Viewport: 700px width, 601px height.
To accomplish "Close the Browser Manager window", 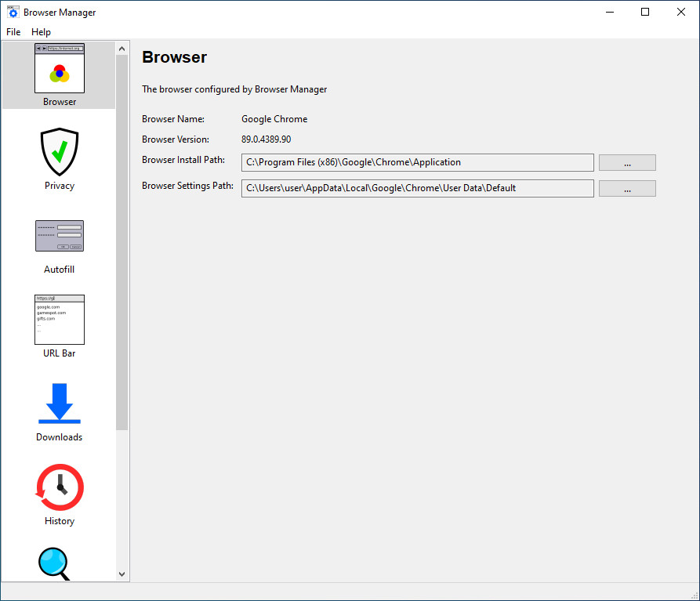I will click(x=681, y=12).
